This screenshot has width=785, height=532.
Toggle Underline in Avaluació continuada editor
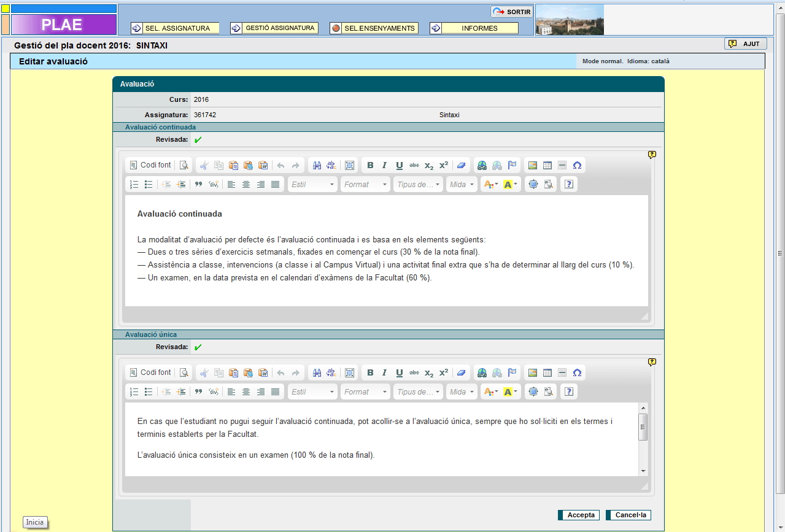pos(400,165)
